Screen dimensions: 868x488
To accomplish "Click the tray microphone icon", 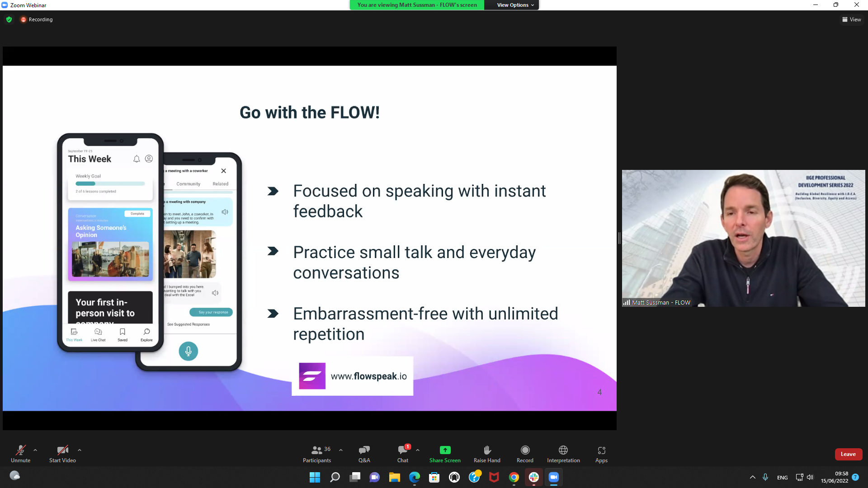I will click(765, 477).
